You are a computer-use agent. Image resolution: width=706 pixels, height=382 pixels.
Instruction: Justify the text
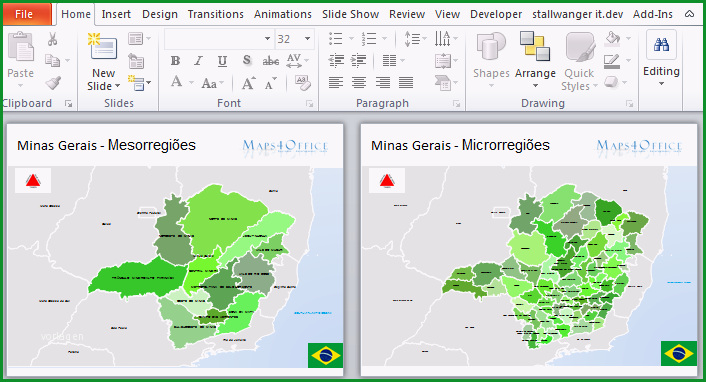406,82
